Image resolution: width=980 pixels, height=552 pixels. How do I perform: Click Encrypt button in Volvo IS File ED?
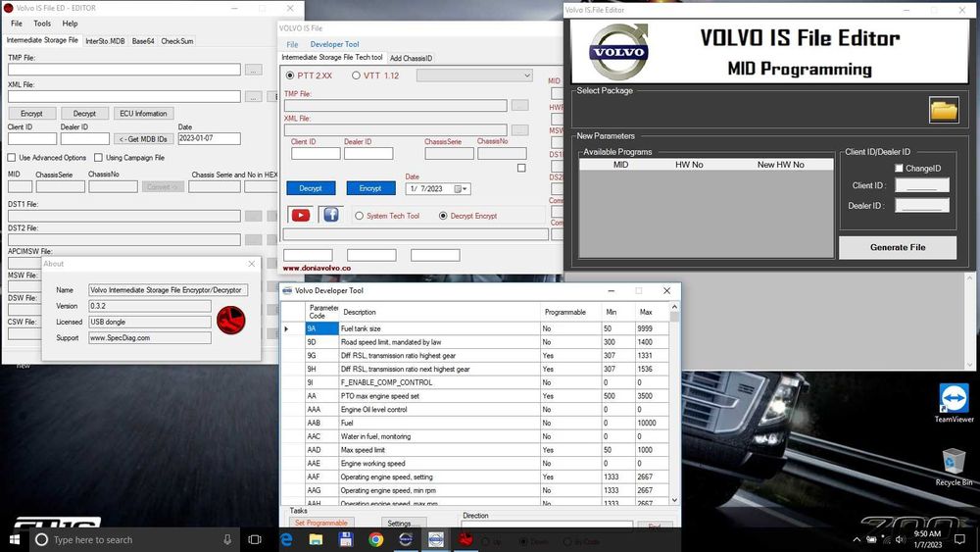pyautogui.click(x=32, y=113)
